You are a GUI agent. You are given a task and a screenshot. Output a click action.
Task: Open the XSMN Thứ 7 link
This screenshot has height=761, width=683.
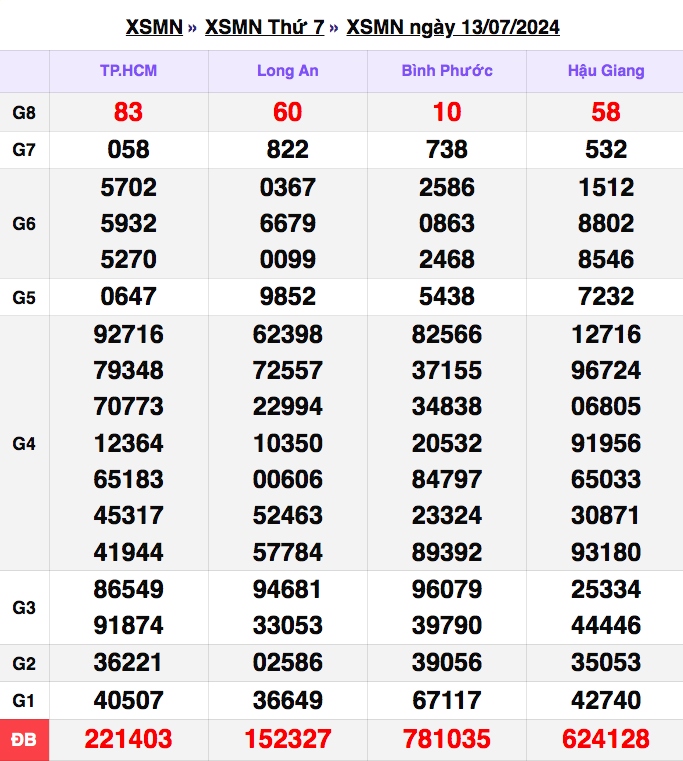[265, 27]
